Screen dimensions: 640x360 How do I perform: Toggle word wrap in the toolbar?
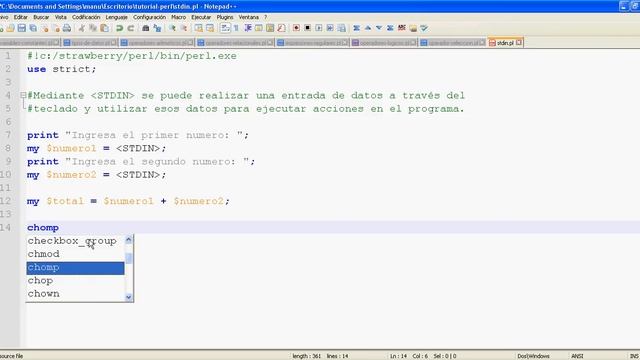[225, 28]
